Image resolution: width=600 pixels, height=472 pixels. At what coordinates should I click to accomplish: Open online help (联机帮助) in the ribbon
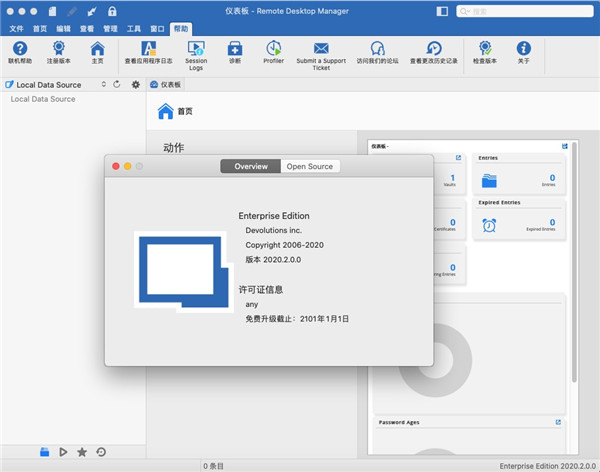(x=20, y=52)
